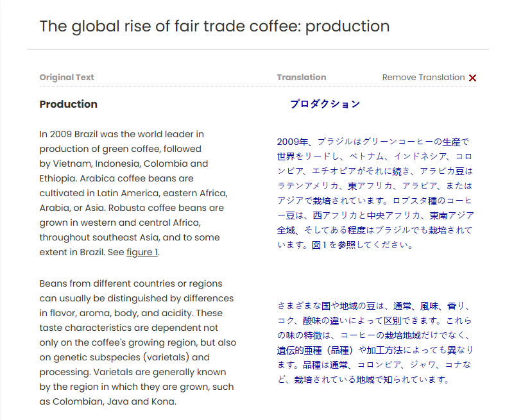Click the page title about fair trade coffee
The width and height of the screenshot is (514, 420).
point(214,26)
